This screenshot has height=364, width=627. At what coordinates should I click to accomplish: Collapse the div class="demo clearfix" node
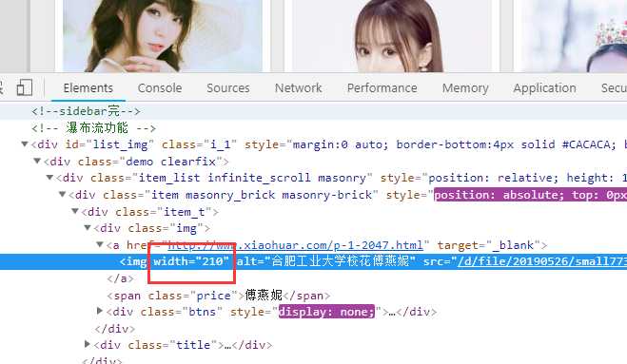[x=37, y=161]
